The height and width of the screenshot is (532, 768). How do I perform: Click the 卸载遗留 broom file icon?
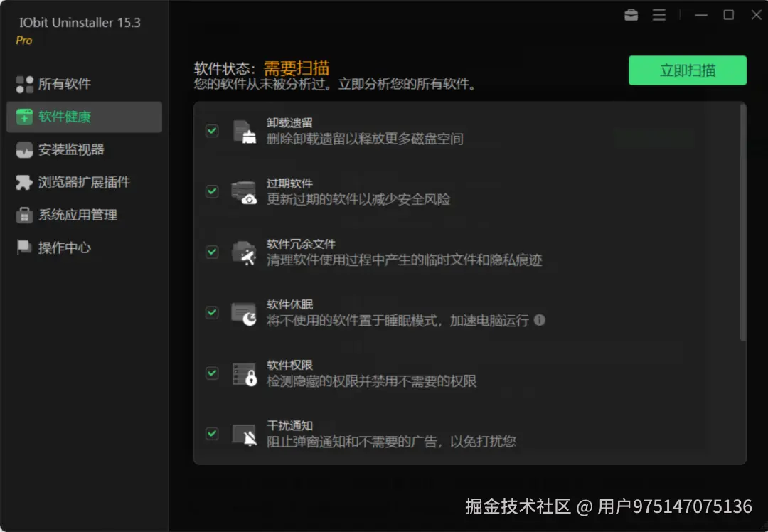point(245,132)
